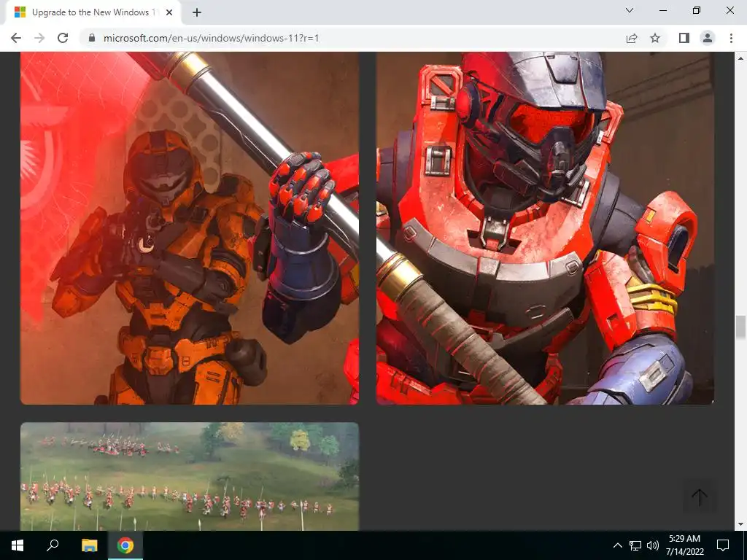View site security lock information
Viewport: 747px width, 560px height.
click(x=92, y=38)
